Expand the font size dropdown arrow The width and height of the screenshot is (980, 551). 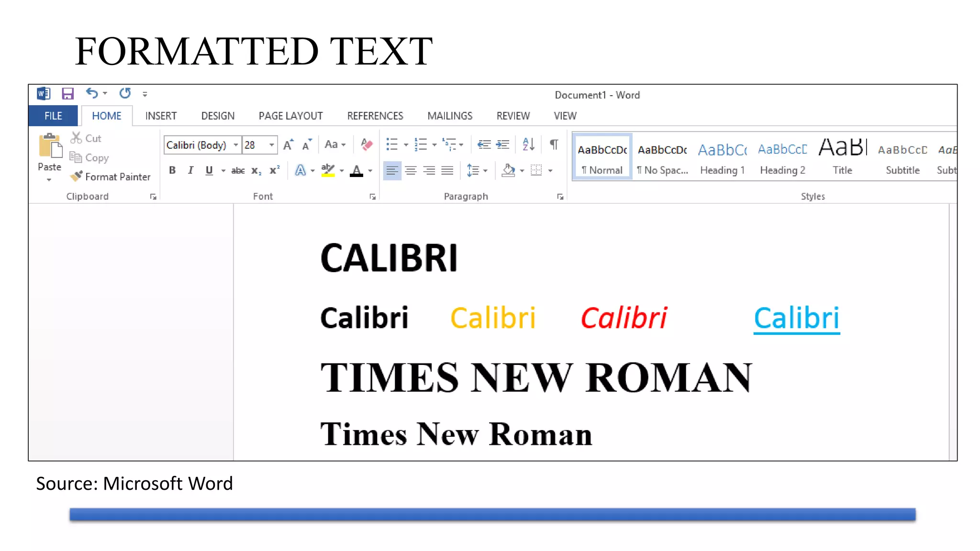272,145
